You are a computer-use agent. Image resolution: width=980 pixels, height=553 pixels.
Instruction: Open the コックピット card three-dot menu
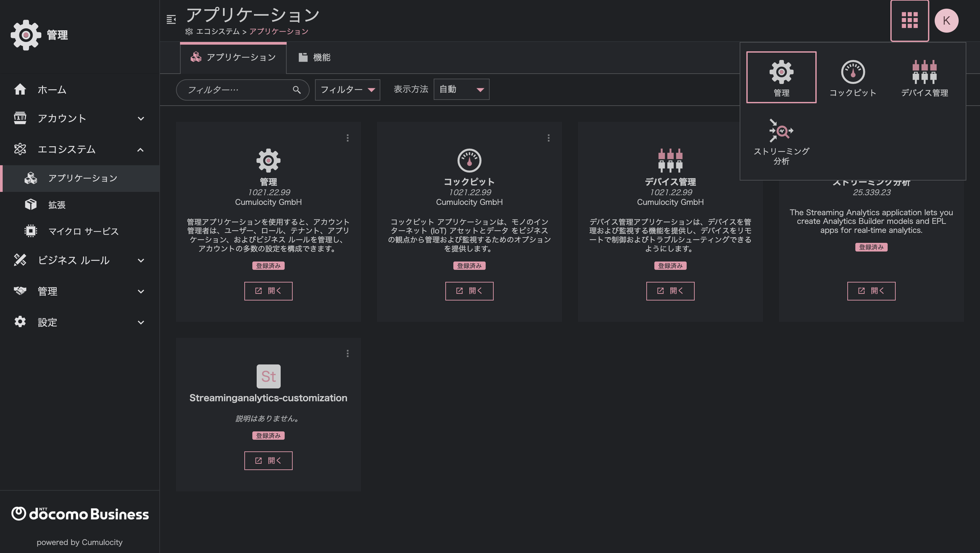tap(548, 138)
